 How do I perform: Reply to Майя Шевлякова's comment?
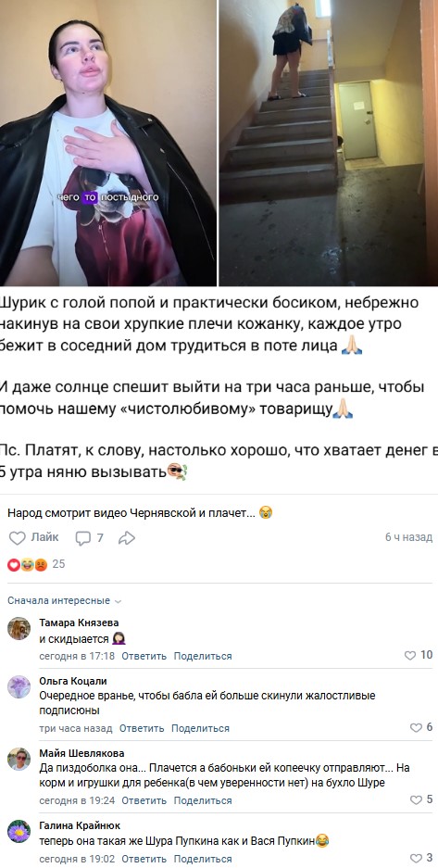144,800
